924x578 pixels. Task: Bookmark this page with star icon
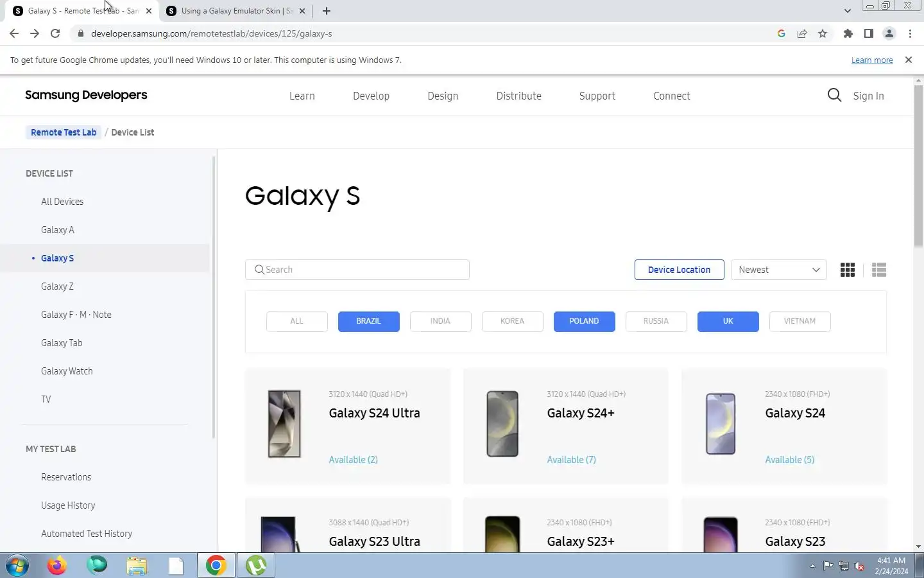coord(823,33)
